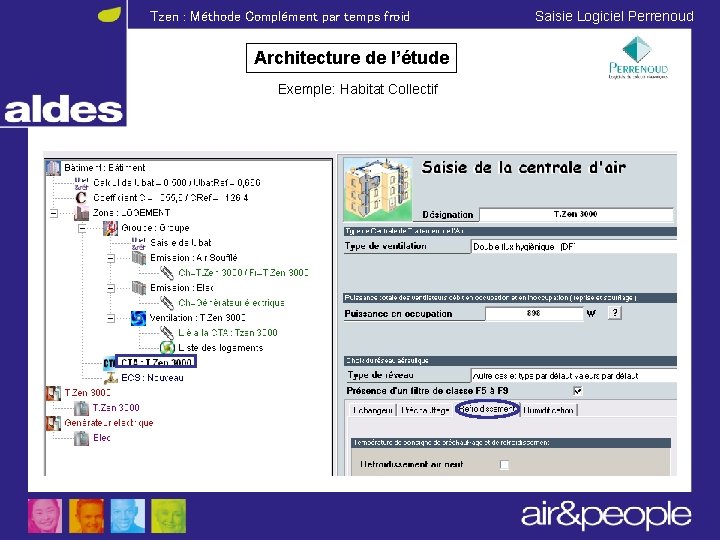The width and height of the screenshot is (720, 540).
Task: Switch to the Préchauffage tab
Action: (x=425, y=410)
